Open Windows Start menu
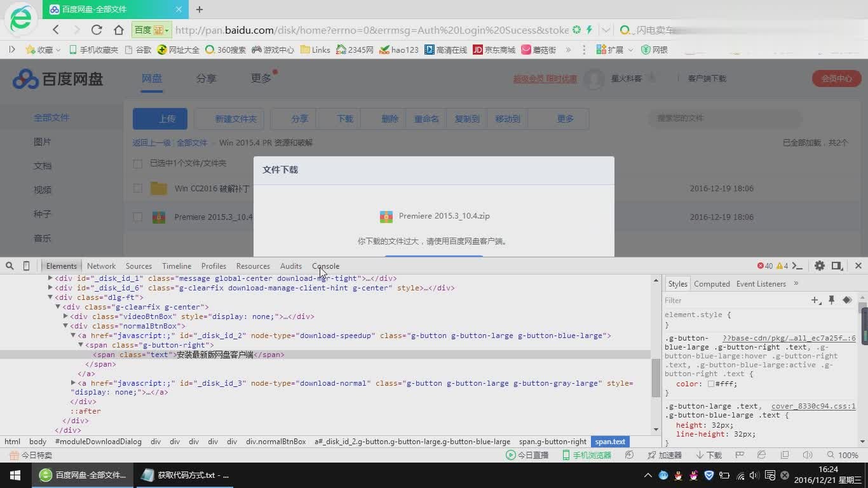 coord(15,475)
